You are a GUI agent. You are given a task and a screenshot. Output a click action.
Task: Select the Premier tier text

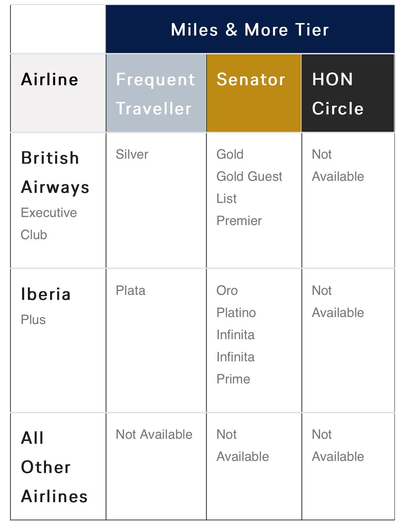(x=239, y=221)
